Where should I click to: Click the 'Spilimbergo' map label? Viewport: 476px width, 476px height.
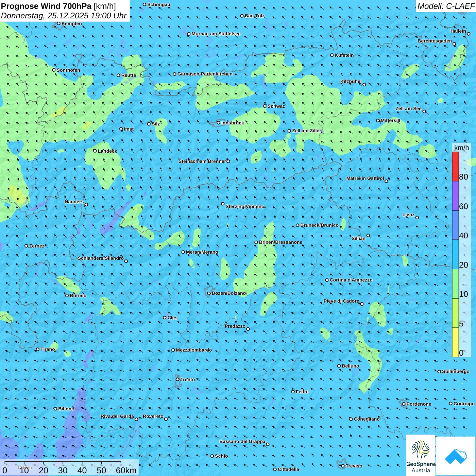456,371
